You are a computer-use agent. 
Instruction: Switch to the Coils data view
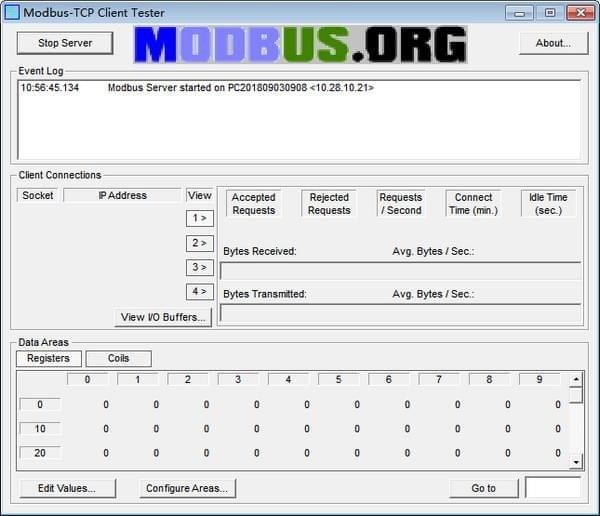pyautogui.click(x=118, y=358)
